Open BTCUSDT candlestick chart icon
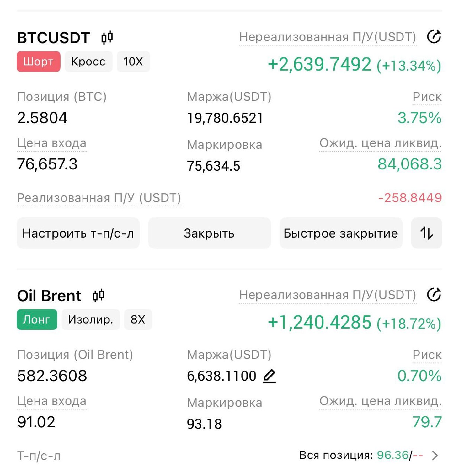The image size is (459, 476). [x=107, y=38]
